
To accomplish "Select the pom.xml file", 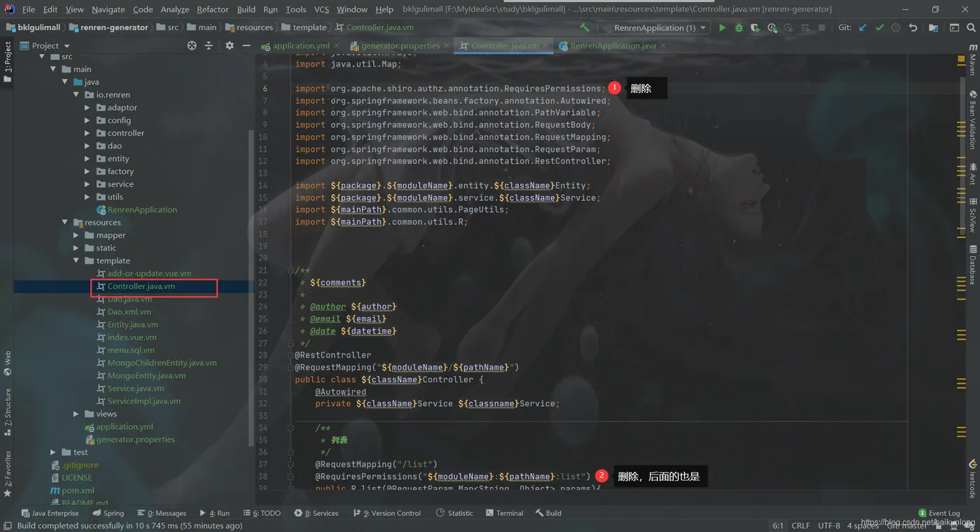I will (x=78, y=491).
